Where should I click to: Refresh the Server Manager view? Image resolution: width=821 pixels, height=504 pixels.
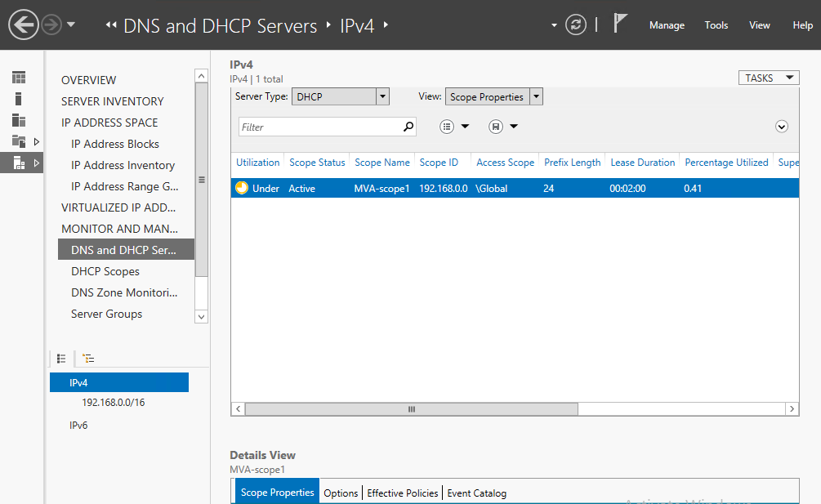576,25
